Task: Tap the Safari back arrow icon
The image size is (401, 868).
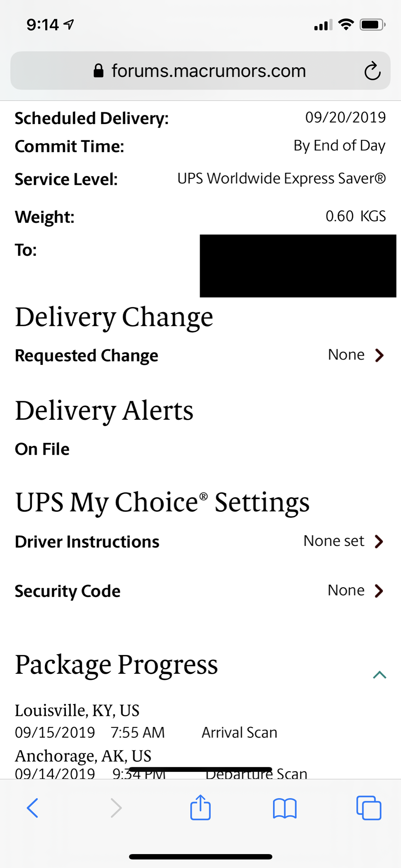Action: click(x=32, y=808)
